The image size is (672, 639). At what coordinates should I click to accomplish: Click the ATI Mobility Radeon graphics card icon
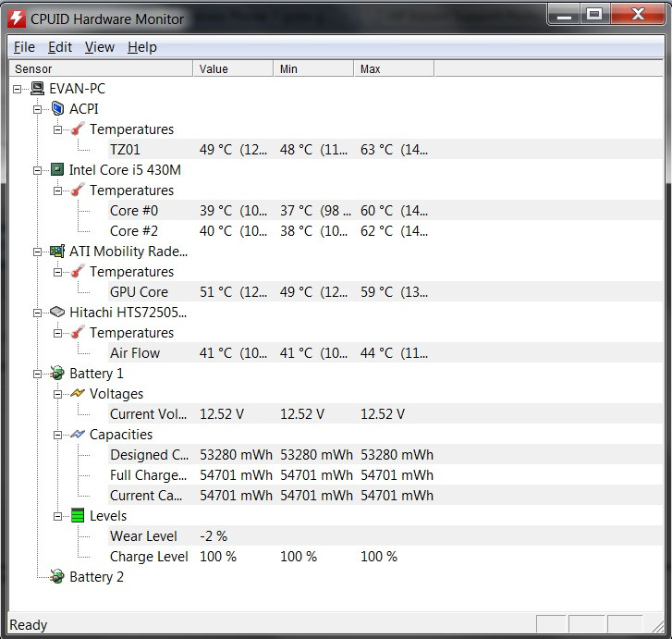(57, 251)
